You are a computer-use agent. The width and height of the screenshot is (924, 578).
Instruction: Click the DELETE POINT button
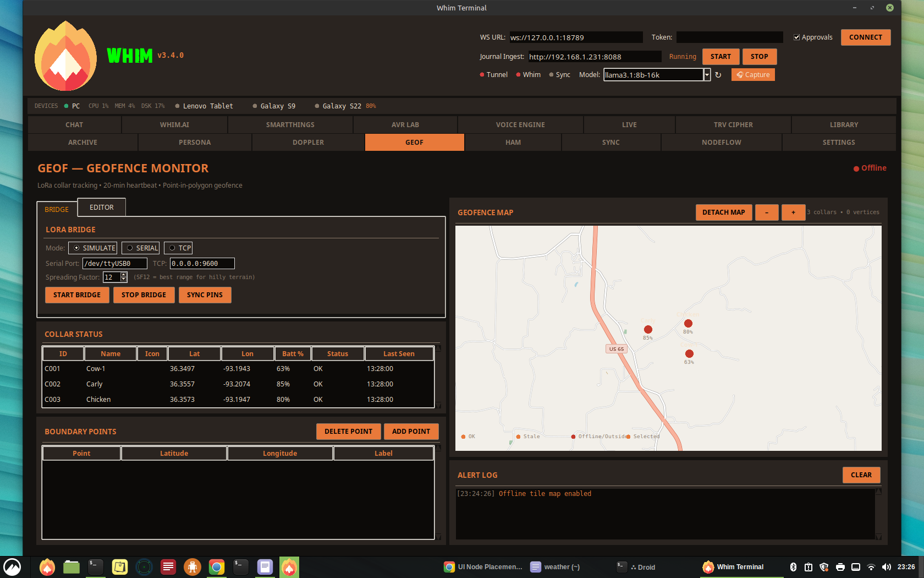point(348,432)
